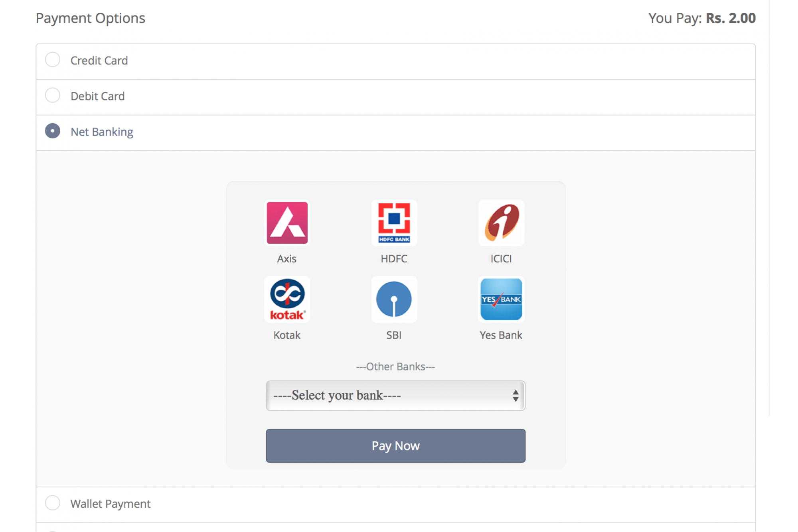
Task: Click the SBI bank icon
Action: 394,299
